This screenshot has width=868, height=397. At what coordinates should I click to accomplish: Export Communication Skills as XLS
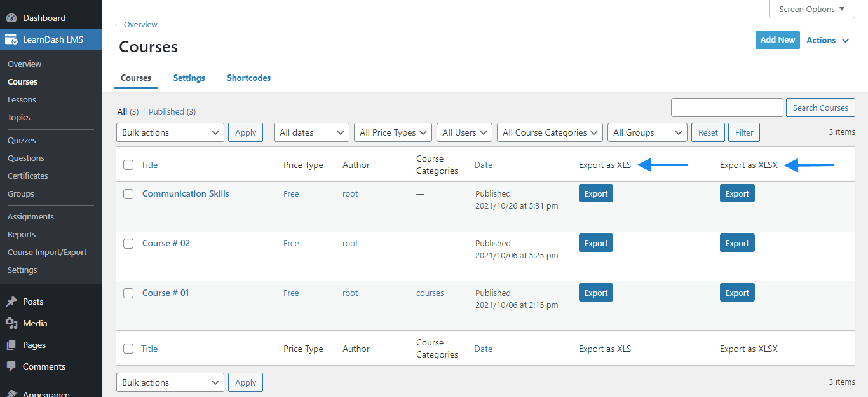point(596,193)
